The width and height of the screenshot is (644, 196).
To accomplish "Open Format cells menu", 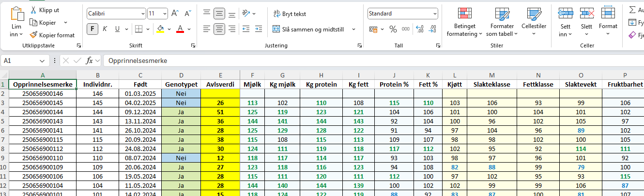I will (608, 19).
